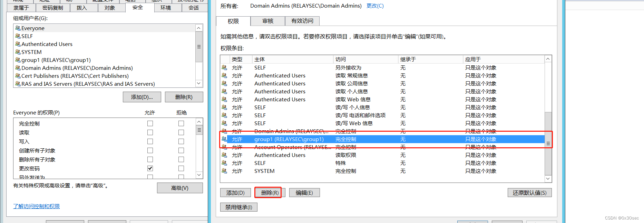Click the up arrow of the group list scrollbar
Image resolution: width=644 pixels, height=223 pixels.
pyautogui.click(x=199, y=28)
